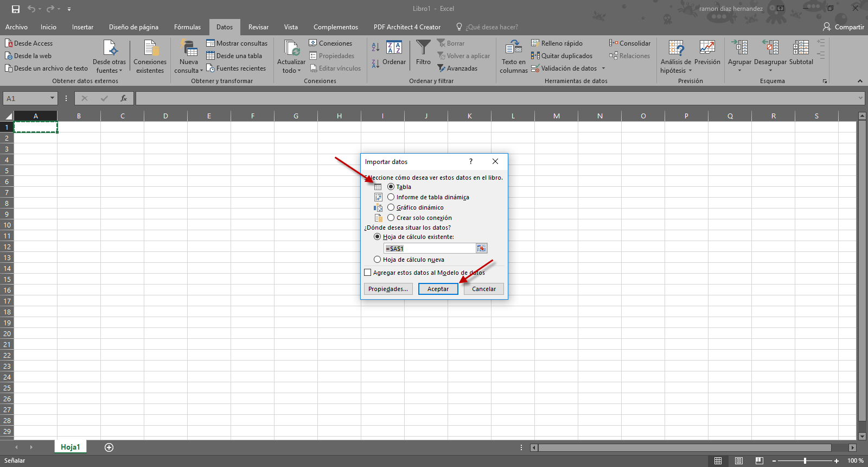Screen dimensions: 868x467
Task: Click the Desde Access icon
Action: [9, 43]
